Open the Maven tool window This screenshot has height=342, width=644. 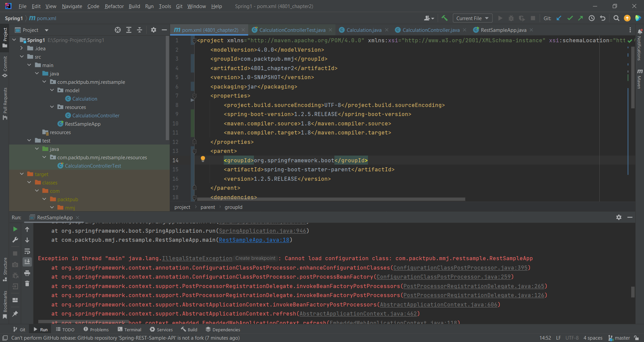[x=640, y=79]
